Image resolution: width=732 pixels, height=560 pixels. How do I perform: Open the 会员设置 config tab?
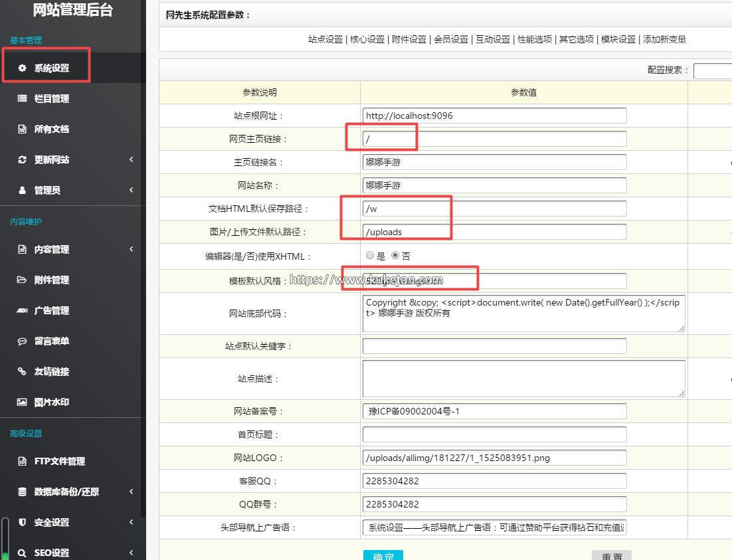[x=451, y=39]
